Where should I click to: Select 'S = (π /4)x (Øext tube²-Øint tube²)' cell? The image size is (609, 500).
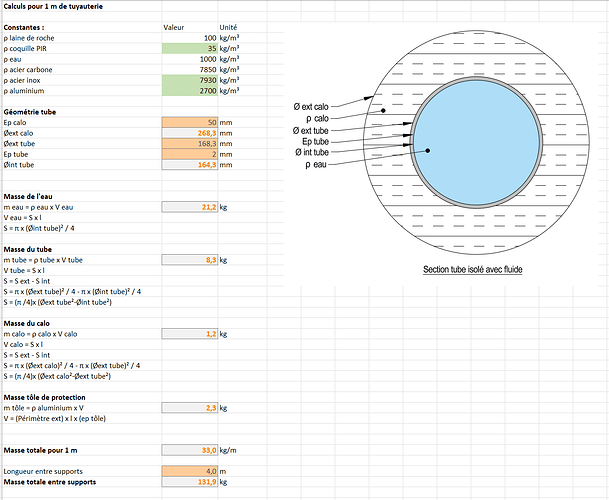pos(57,302)
